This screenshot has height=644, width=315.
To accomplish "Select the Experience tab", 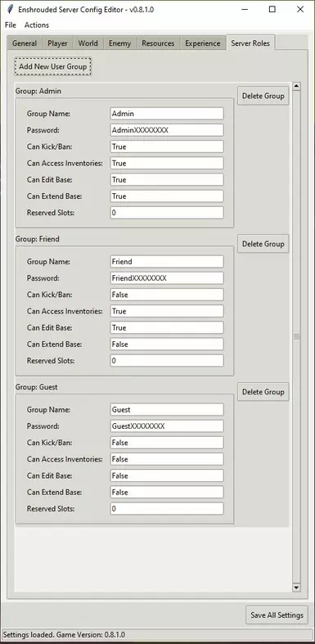I will (202, 43).
